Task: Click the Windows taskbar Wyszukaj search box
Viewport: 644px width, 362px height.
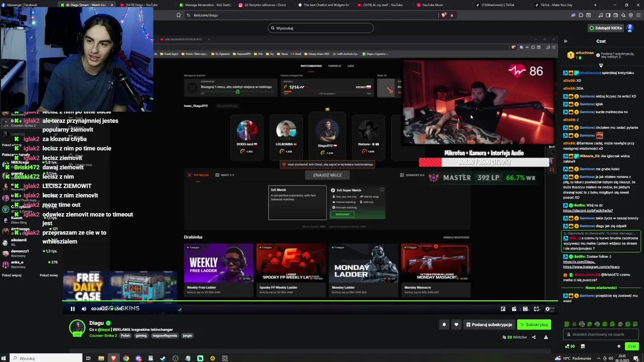Action: coord(46,358)
